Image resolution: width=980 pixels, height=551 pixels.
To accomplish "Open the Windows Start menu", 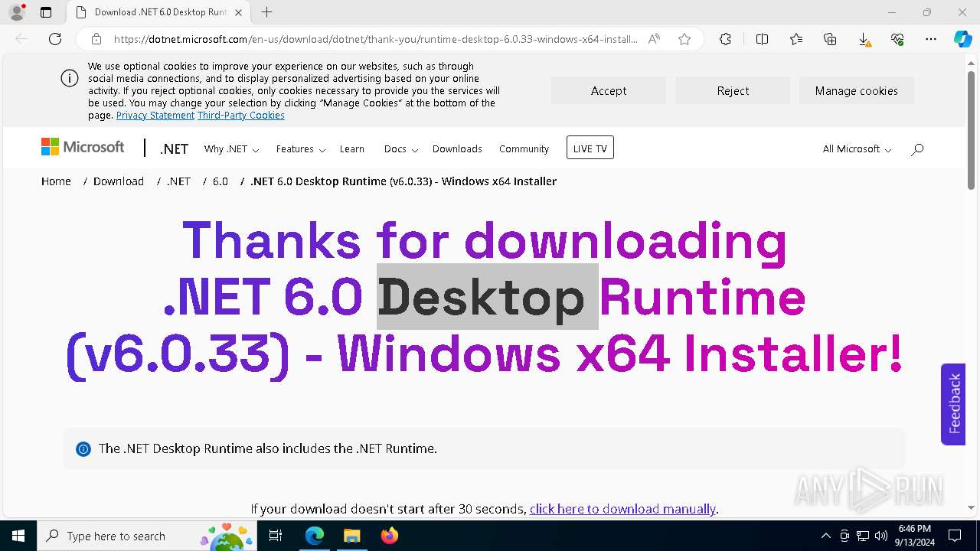I will (18, 536).
